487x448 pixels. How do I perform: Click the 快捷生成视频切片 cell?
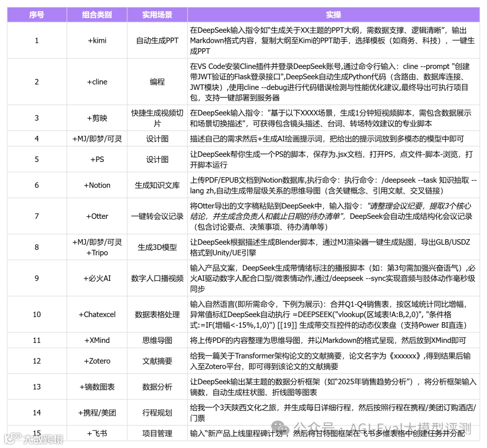(x=157, y=118)
